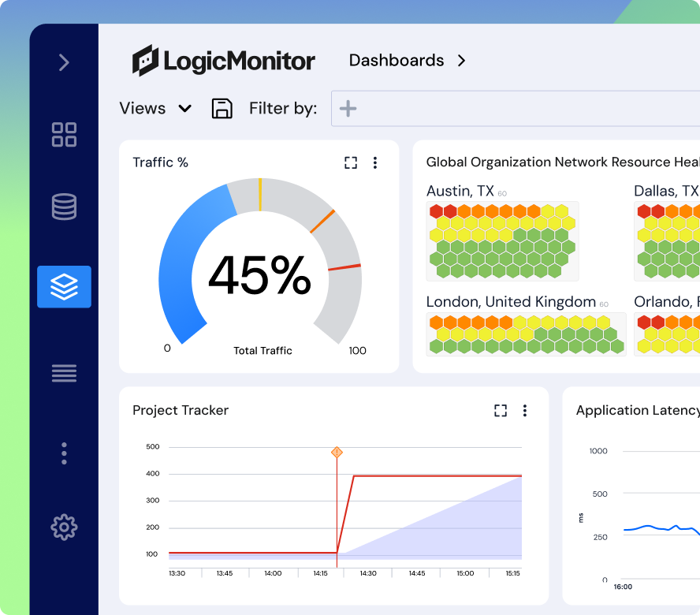Expand the Dashboards breadcrumb chevron
The image size is (700, 615).
(x=462, y=61)
